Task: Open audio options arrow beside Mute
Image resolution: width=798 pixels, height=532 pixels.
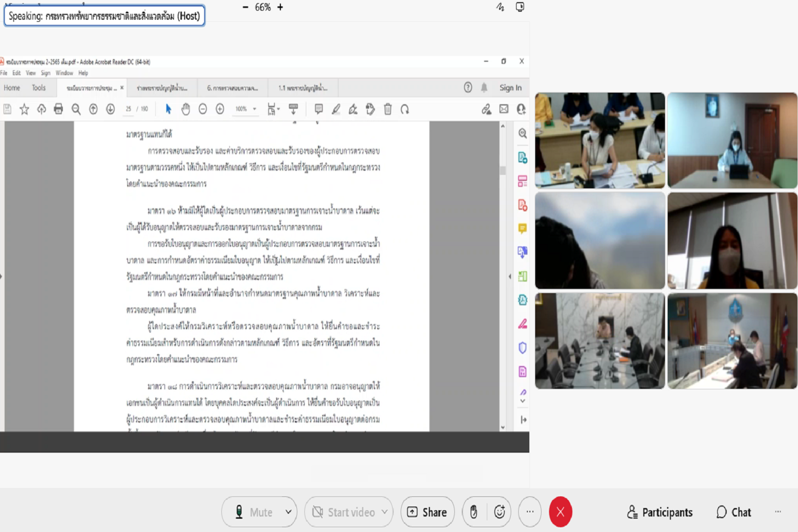Action: point(288,512)
